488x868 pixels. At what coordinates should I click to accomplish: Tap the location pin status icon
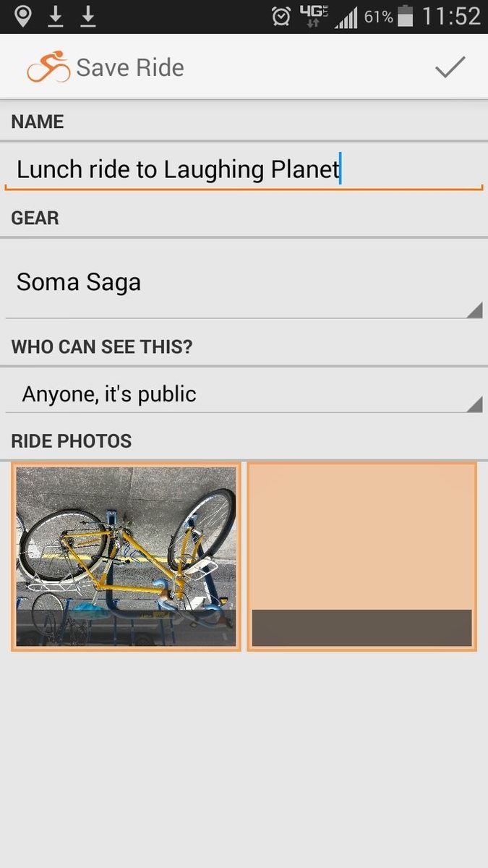(x=23, y=16)
